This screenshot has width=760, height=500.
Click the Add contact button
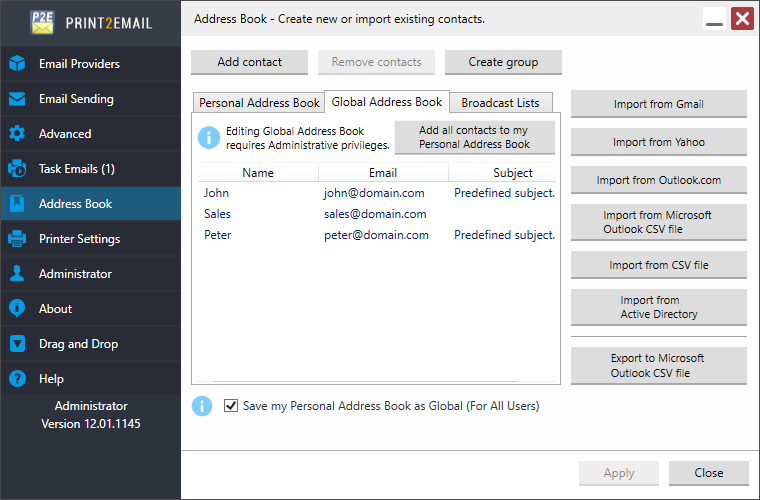coord(249,62)
